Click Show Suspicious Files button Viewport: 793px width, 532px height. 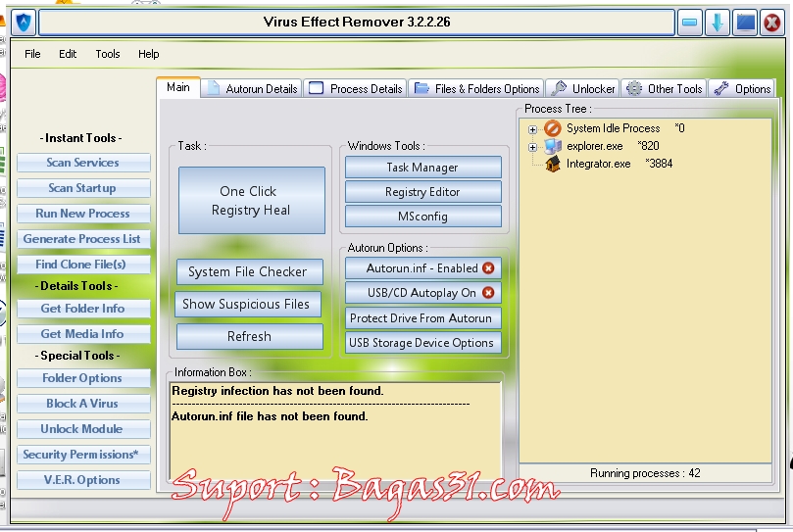click(x=248, y=304)
